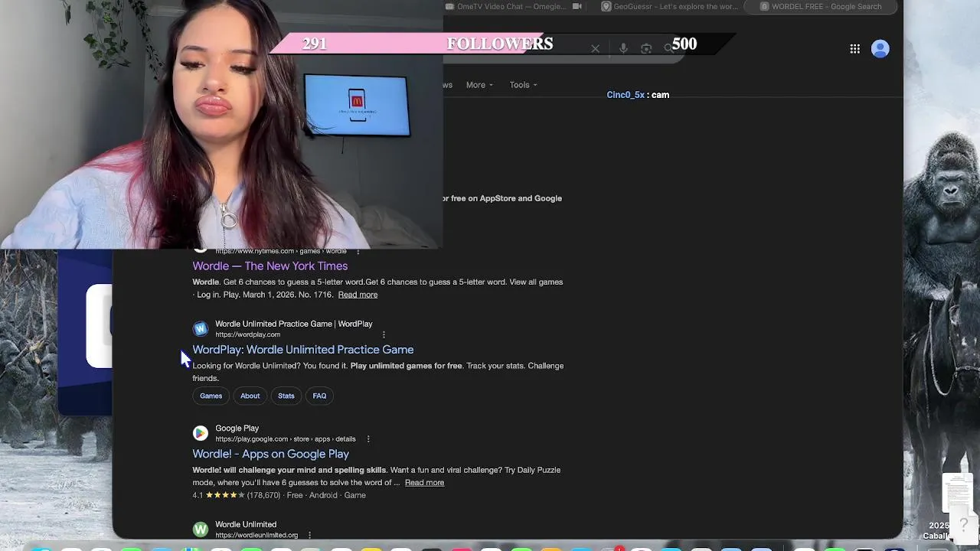Clear the search box with X icon
Viewport: 980px width, 551px height.
click(595, 49)
